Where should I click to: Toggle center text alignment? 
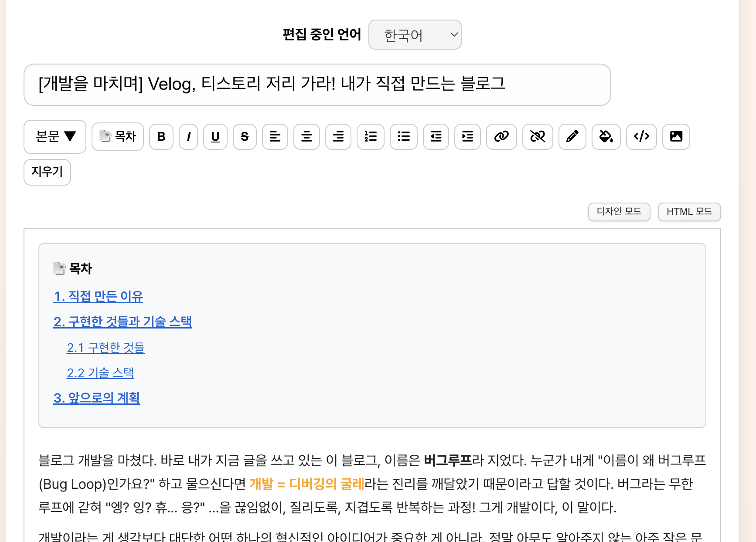(x=306, y=137)
